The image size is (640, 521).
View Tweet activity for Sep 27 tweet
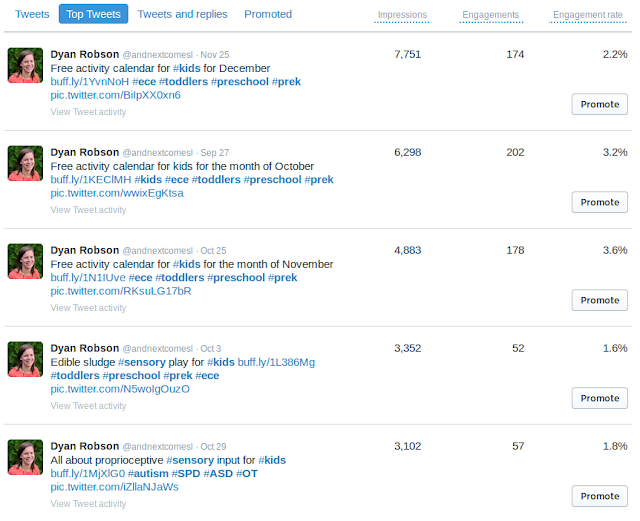88,210
